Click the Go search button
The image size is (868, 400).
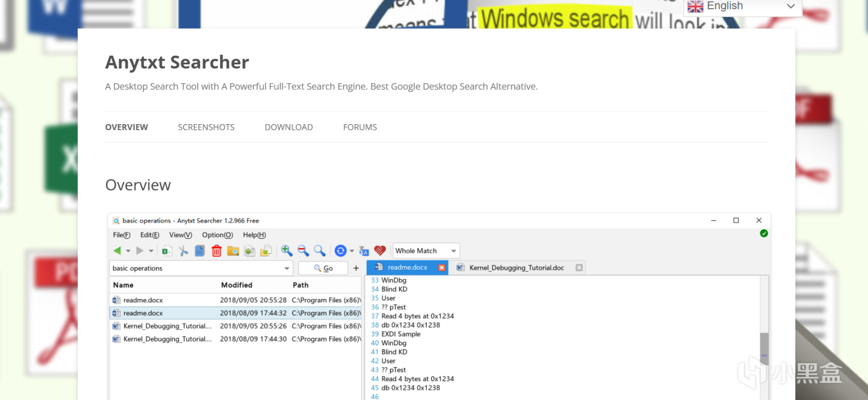pyautogui.click(x=323, y=268)
